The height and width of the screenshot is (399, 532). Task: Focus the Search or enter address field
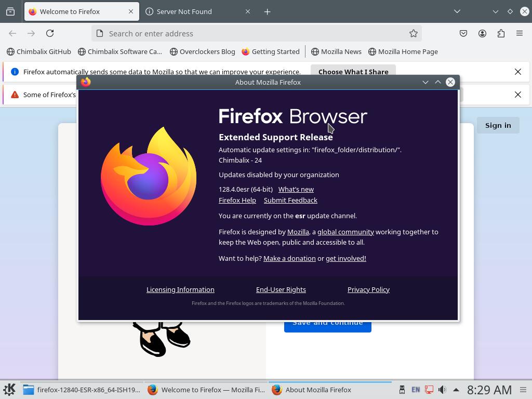256,33
